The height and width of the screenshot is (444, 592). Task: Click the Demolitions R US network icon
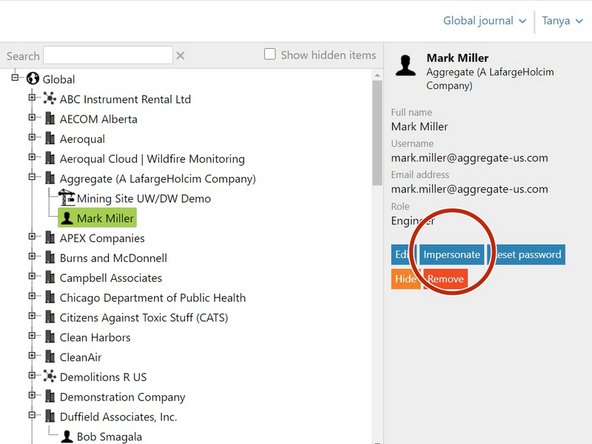(x=49, y=376)
